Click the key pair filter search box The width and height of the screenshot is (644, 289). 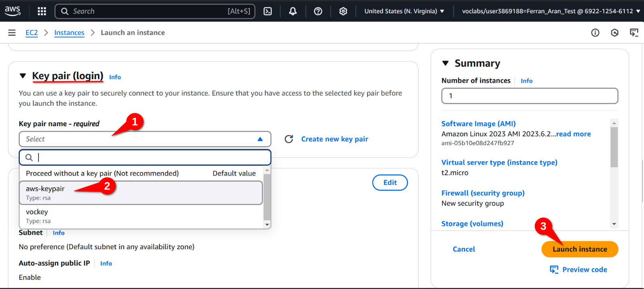point(145,158)
